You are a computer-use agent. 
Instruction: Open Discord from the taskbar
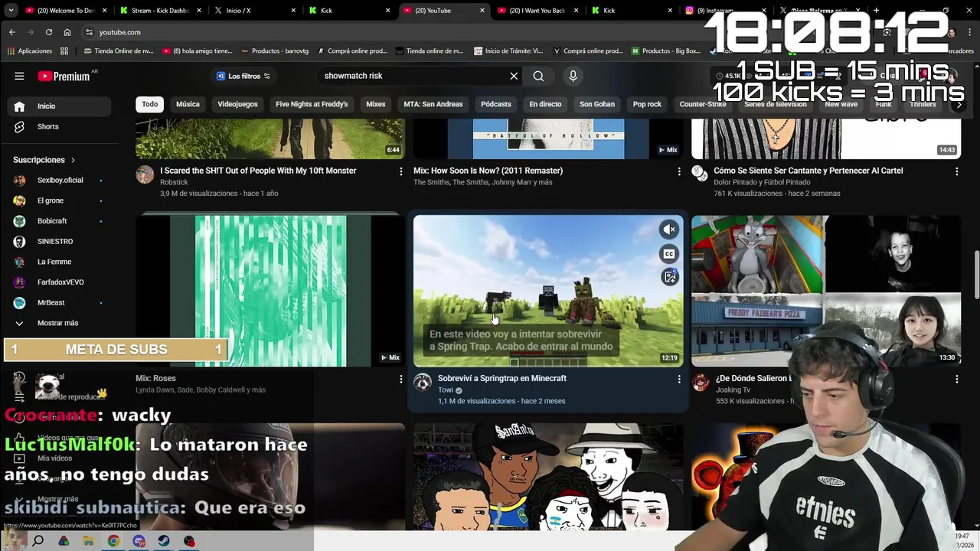pyautogui.click(x=139, y=541)
